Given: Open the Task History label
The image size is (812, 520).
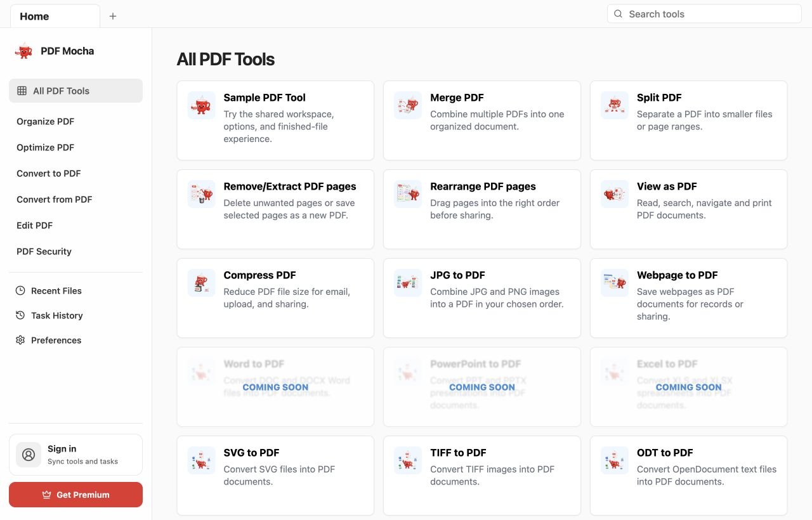Looking at the screenshot, I should [57, 315].
